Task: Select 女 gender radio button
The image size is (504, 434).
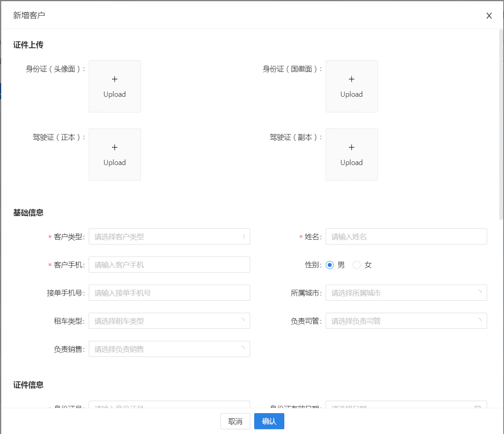Action: click(x=357, y=265)
